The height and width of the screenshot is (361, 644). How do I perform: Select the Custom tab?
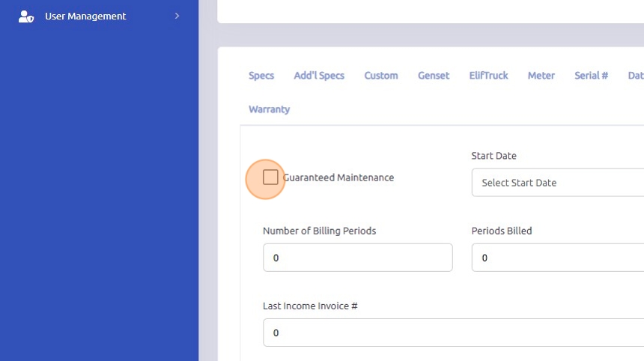click(381, 76)
